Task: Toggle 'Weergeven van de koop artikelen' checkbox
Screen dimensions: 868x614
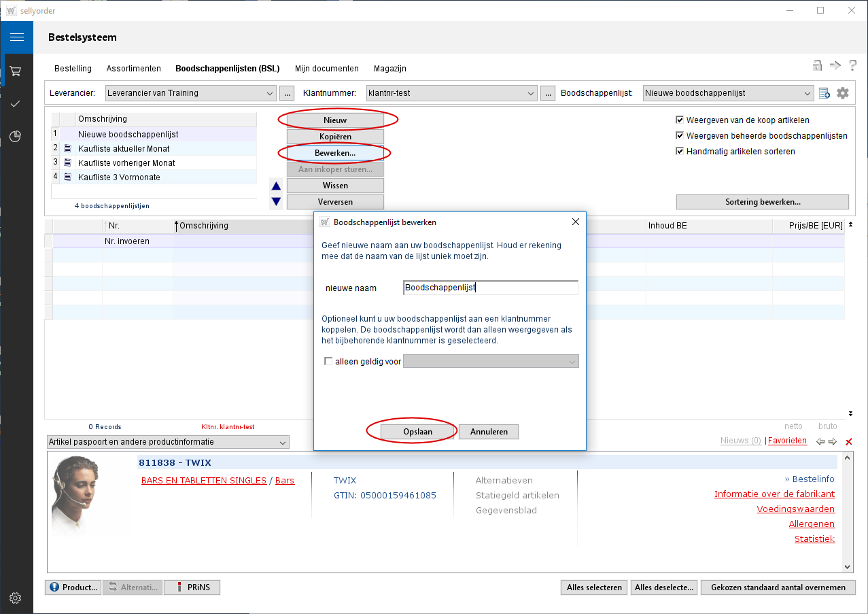Action: pos(680,120)
